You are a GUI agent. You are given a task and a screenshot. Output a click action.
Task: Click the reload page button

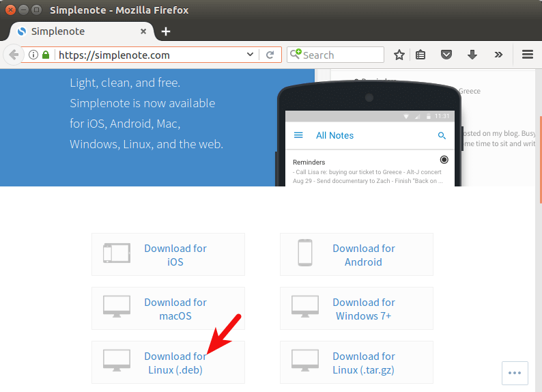270,55
